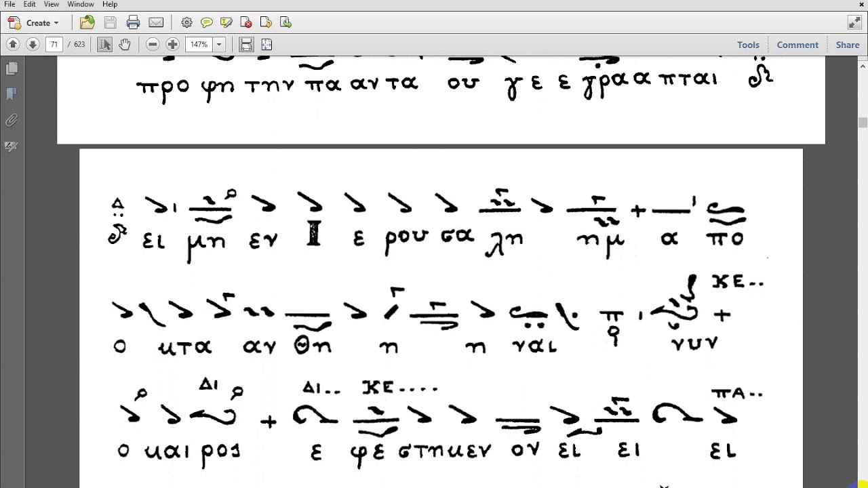Open the File menu
This screenshot has height=488, width=868.
[9, 4]
